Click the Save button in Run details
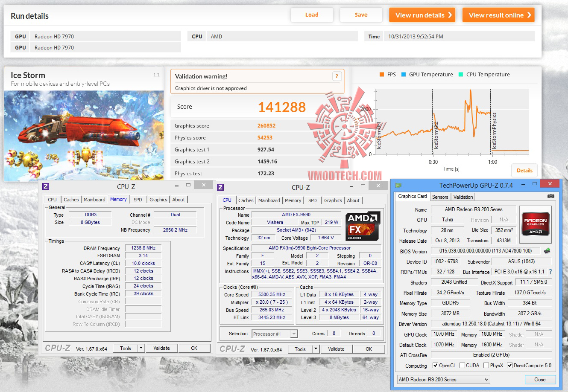The image size is (568, 392). [361, 15]
